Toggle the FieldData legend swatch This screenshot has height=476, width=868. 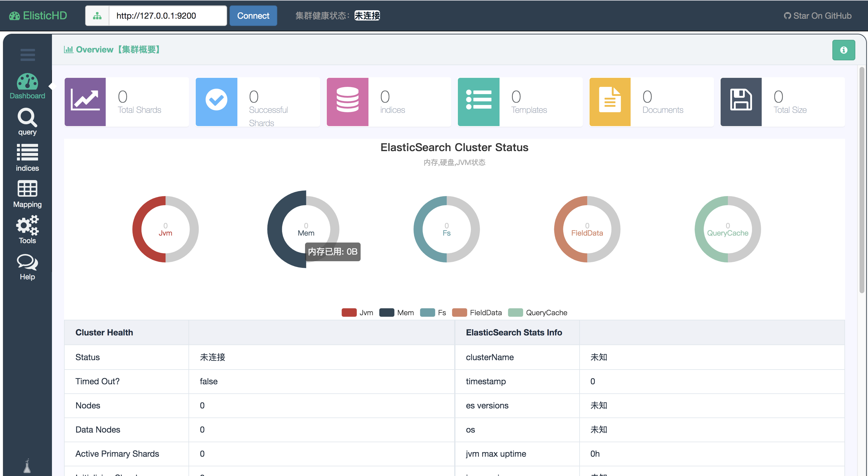459,313
